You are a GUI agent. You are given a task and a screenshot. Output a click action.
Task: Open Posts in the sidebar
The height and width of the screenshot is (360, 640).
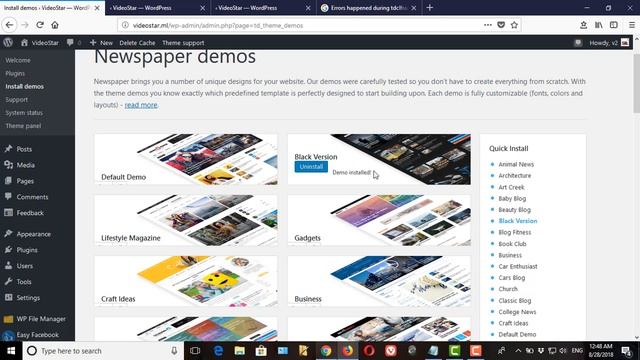point(24,149)
